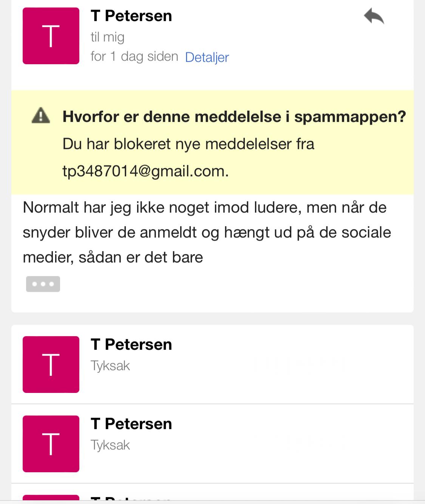
Task: Expand trimmed content with the three-dots button
Action: click(43, 284)
